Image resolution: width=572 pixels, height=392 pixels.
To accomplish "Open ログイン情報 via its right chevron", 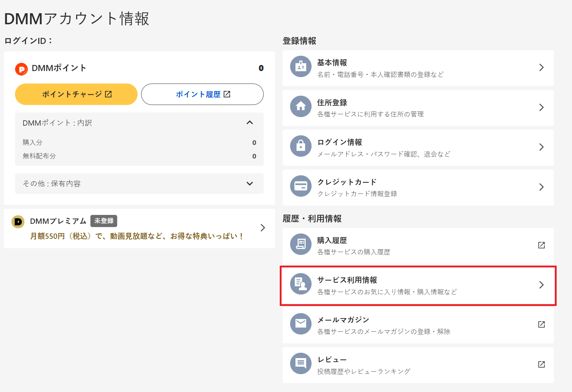I will [x=542, y=147].
